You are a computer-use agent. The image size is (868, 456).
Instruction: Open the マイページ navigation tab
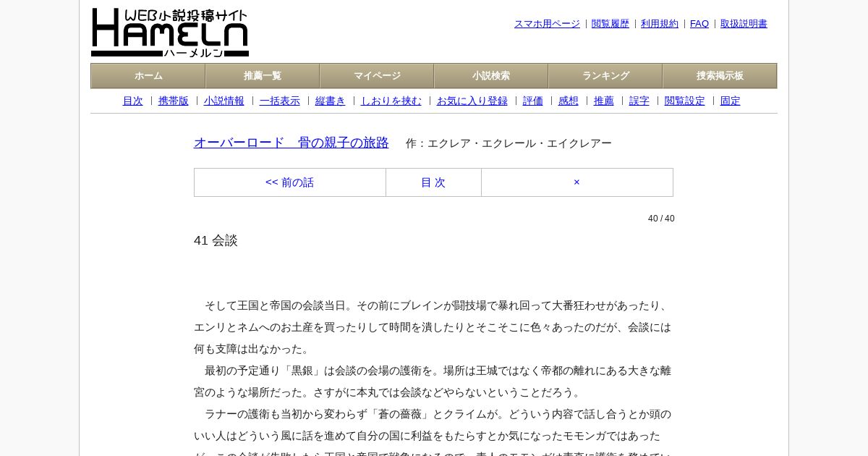[x=377, y=76]
